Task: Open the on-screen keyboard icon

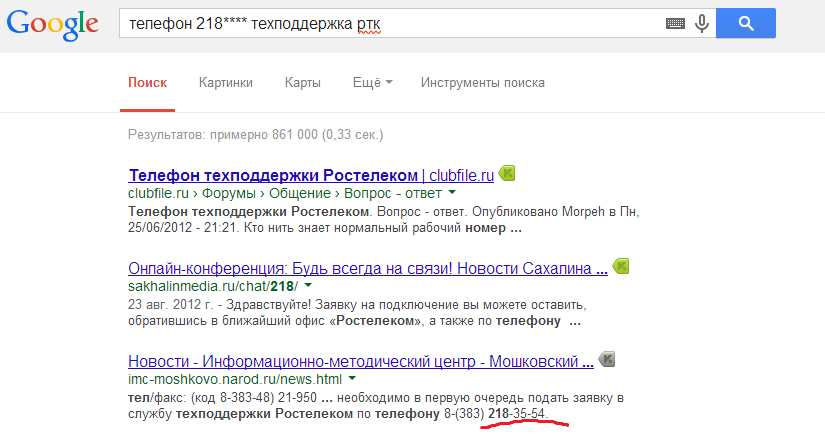Action: point(675,23)
